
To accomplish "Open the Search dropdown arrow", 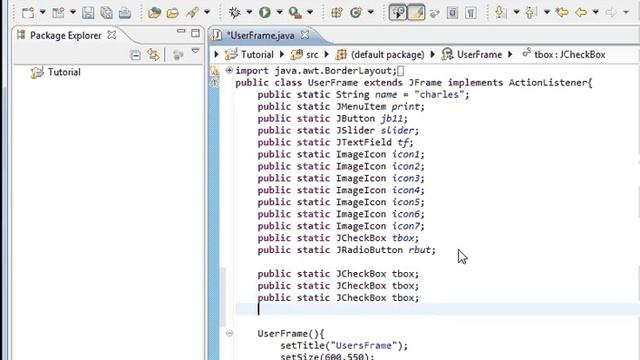I will [x=207, y=12].
